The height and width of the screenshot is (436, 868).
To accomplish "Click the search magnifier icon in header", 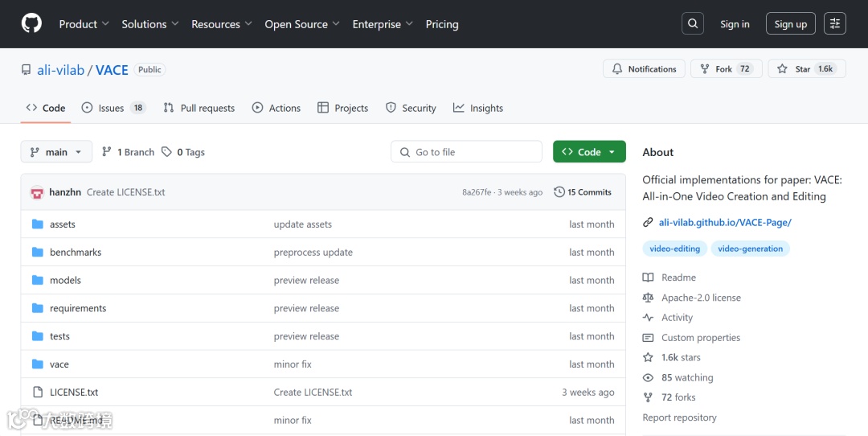I will coord(693,24).
